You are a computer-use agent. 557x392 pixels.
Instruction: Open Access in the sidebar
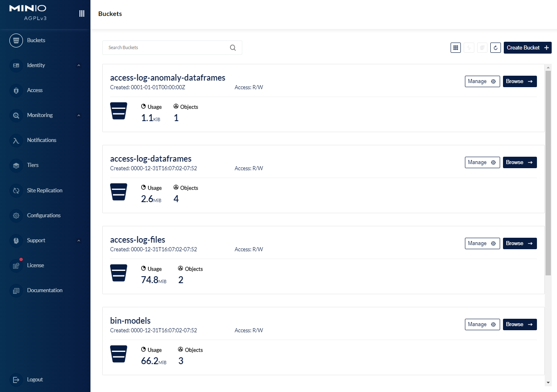point(34,90)
